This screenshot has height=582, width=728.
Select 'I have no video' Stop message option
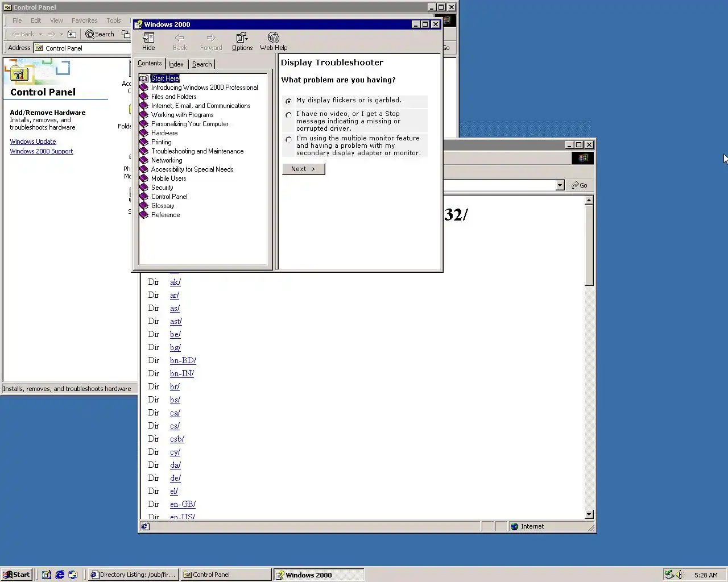coord(289,115)
